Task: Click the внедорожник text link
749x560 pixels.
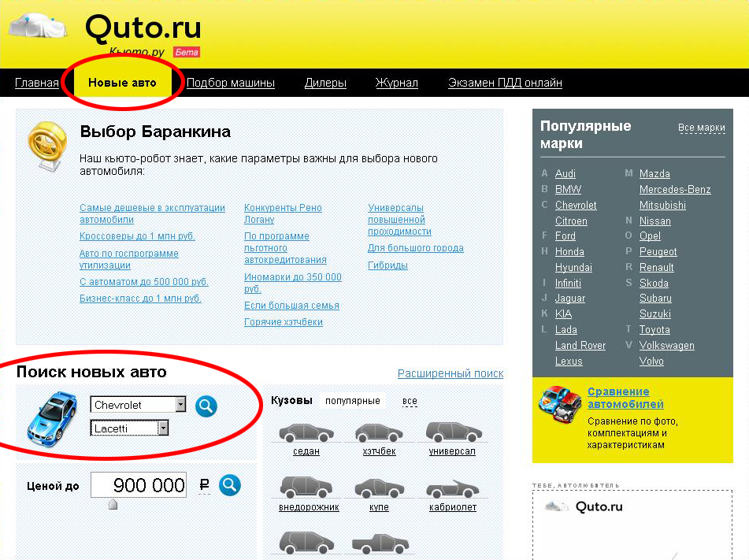Action: (309, 507)
